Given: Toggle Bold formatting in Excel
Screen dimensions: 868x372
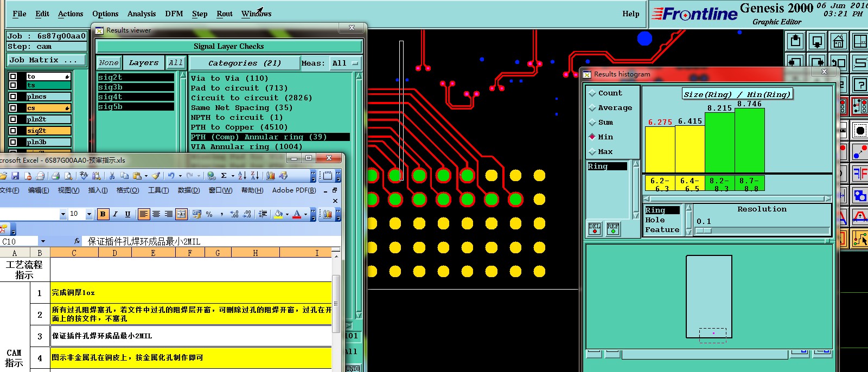Looking at the screenshot, I should tap(103, 214).
